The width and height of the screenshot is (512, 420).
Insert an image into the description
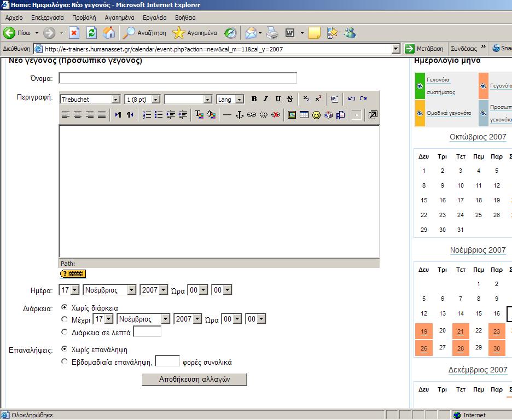click(292, 114)
